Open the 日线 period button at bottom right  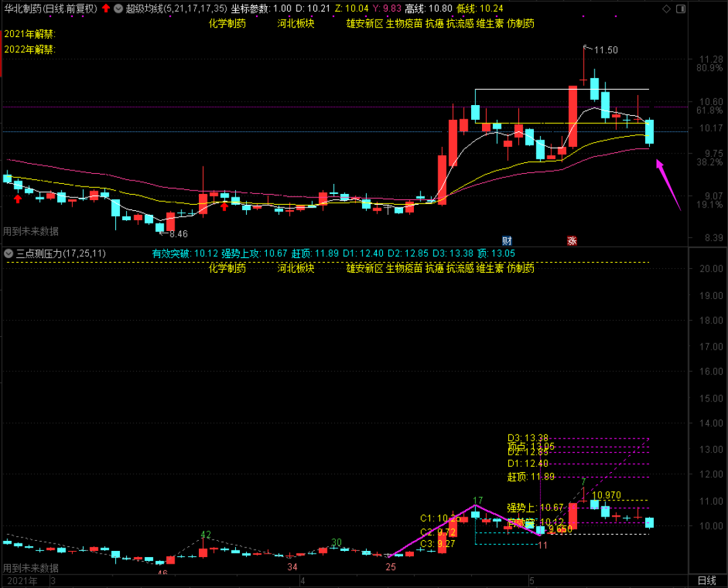pyautogui.click(x=706, y=581)
